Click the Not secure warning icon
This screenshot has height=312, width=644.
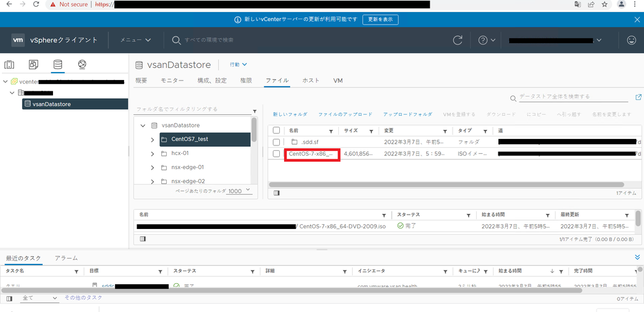[x=52, y=5]
